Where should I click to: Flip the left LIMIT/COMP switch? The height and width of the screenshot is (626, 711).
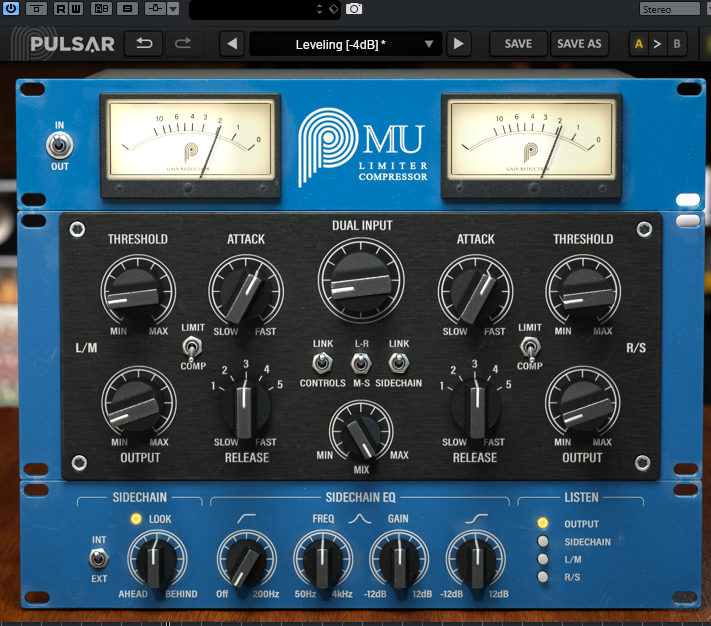pos(192,347)
